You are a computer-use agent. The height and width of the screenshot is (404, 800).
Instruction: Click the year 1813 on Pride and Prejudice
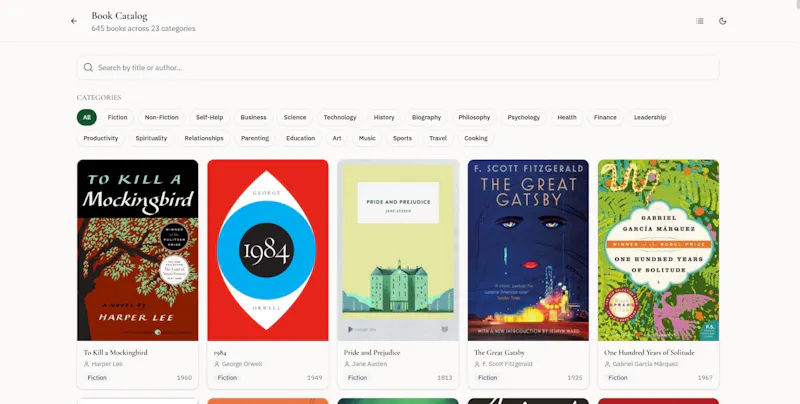444,378
